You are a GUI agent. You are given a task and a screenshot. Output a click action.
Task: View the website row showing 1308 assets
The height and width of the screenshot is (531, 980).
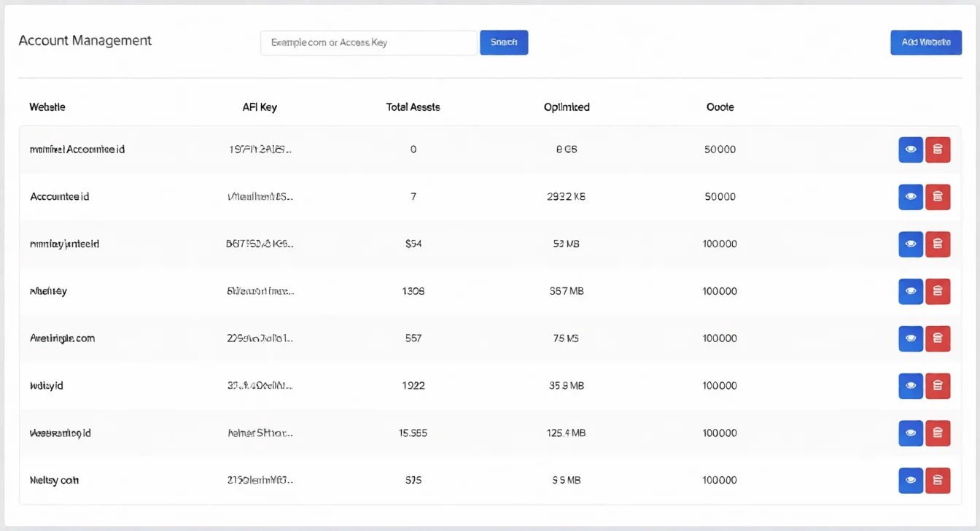click(910, 291)
